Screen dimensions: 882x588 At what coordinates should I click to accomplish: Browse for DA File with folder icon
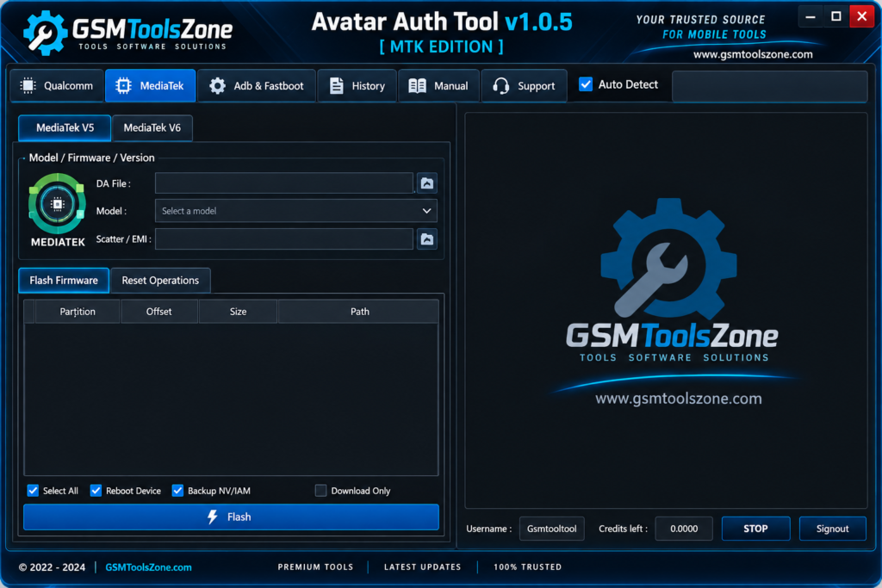click(427, 183)
